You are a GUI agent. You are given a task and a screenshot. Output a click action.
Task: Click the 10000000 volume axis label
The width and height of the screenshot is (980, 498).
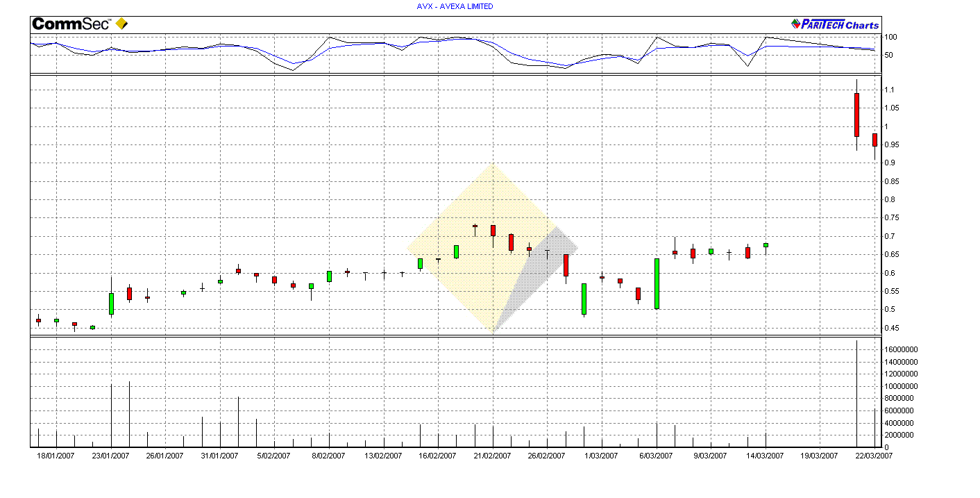click(901, 386)
